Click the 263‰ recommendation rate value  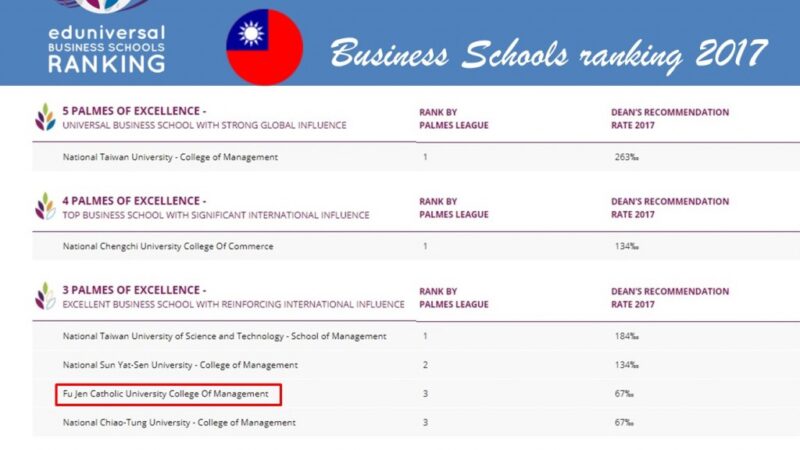tap(627, 157)
